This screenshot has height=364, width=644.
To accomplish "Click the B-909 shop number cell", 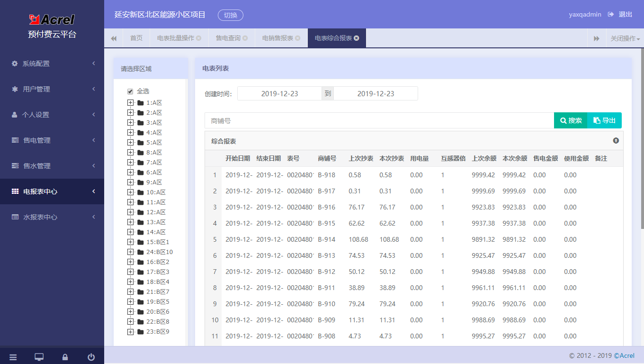I will tap(327, 320).
